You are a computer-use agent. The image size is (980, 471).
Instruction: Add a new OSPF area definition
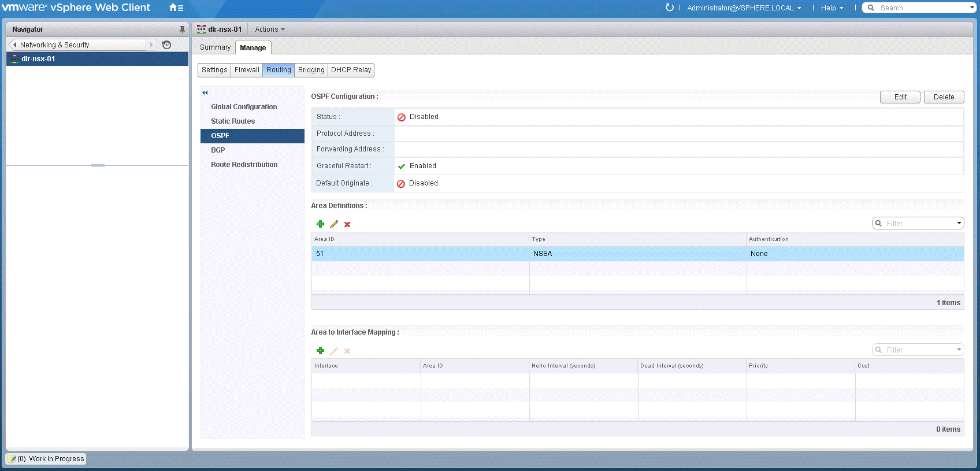(x=320, y=224)
